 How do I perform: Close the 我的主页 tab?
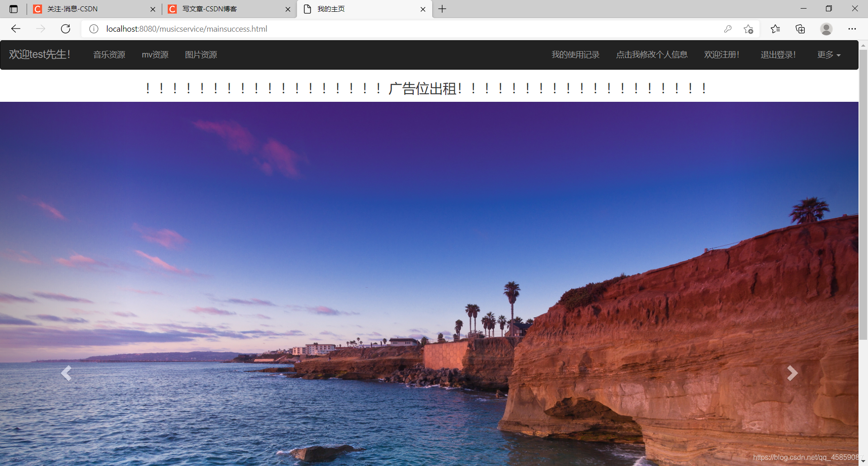coord(423,9)
